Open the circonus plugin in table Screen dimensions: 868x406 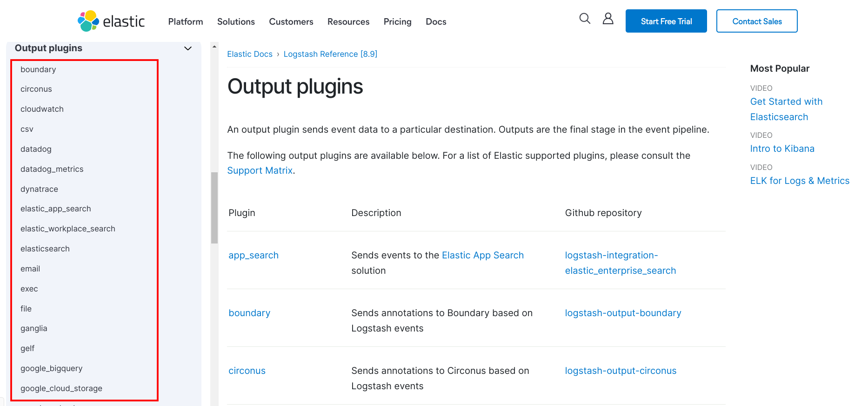click(247, 371)
